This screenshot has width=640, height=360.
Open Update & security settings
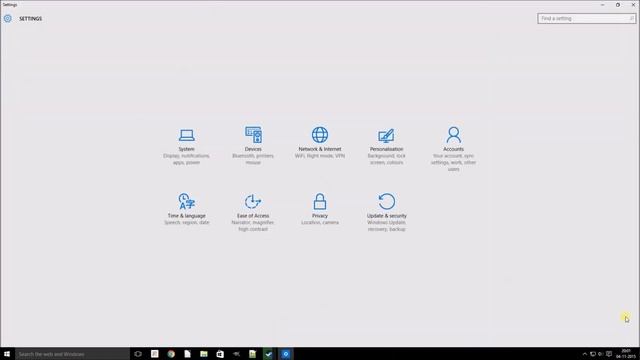[386, 212]
